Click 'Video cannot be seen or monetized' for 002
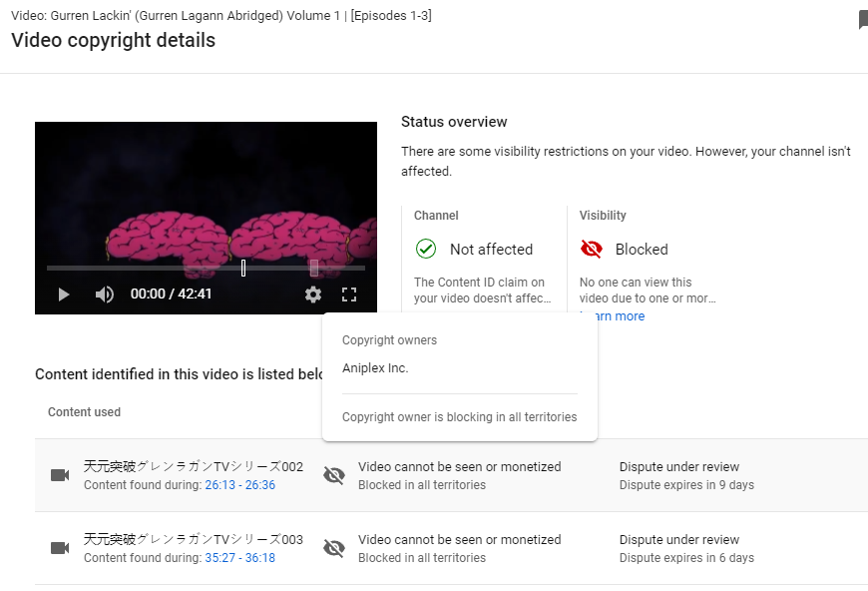 pos(460,467)
